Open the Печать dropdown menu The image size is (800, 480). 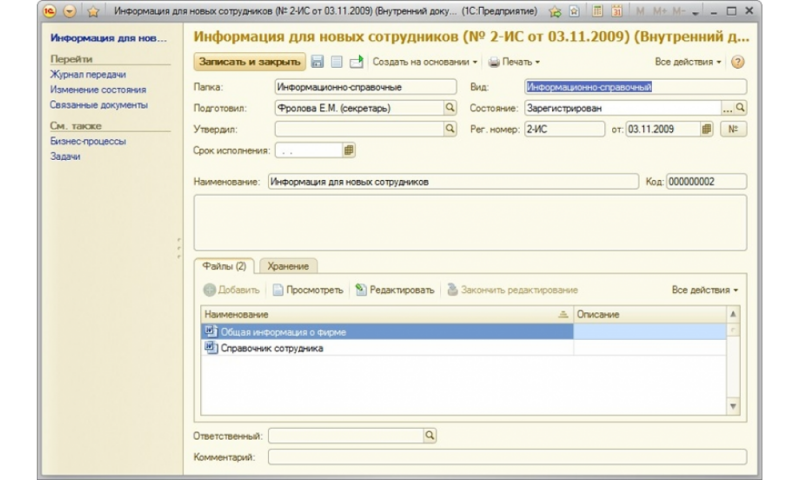tap(514, 62)
